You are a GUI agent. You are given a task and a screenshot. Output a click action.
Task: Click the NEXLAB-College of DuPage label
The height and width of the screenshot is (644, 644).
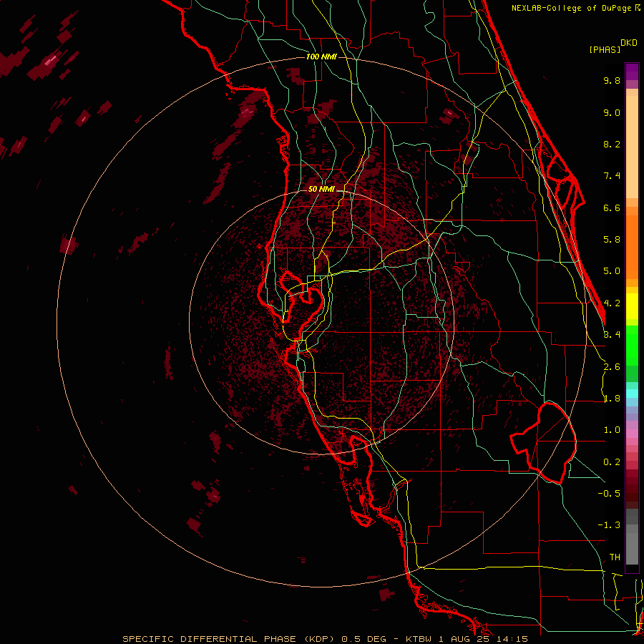click(x=572, y=8)
